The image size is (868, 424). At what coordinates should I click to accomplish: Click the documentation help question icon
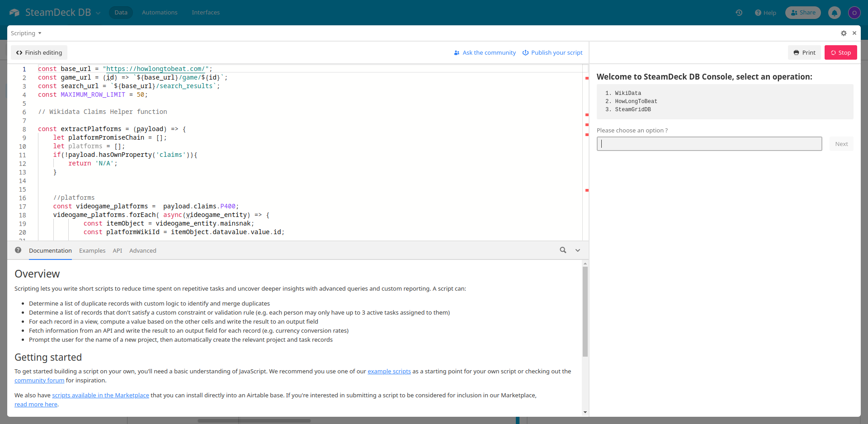coord(18,250)
